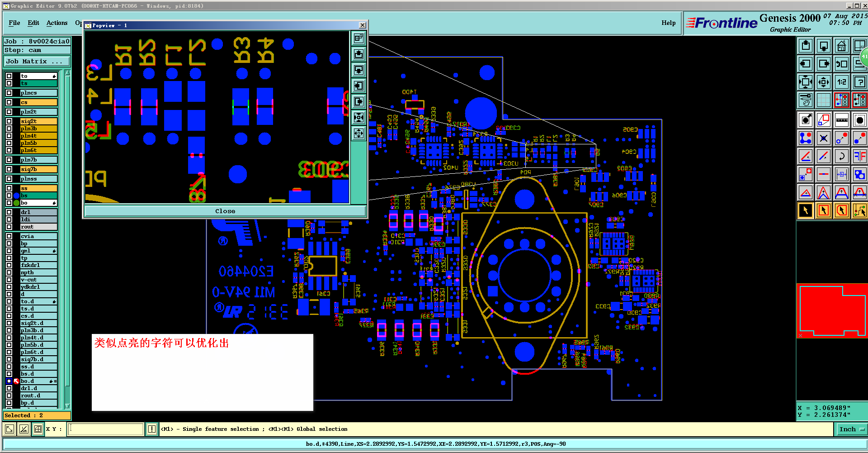Open the Inch units dropdown
The height and width of the screenshot is (453, 868).
pyautogui.click(x=851, y=429)
